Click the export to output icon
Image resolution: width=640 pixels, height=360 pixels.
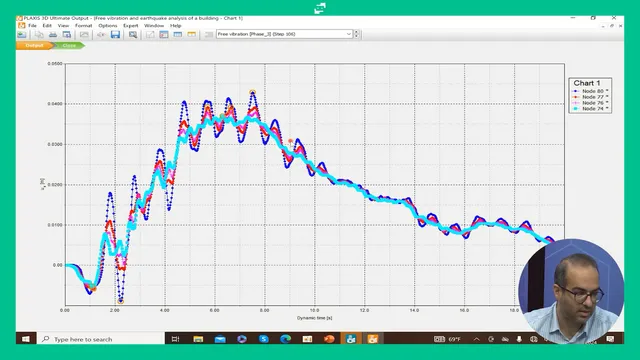pos(67,35)
